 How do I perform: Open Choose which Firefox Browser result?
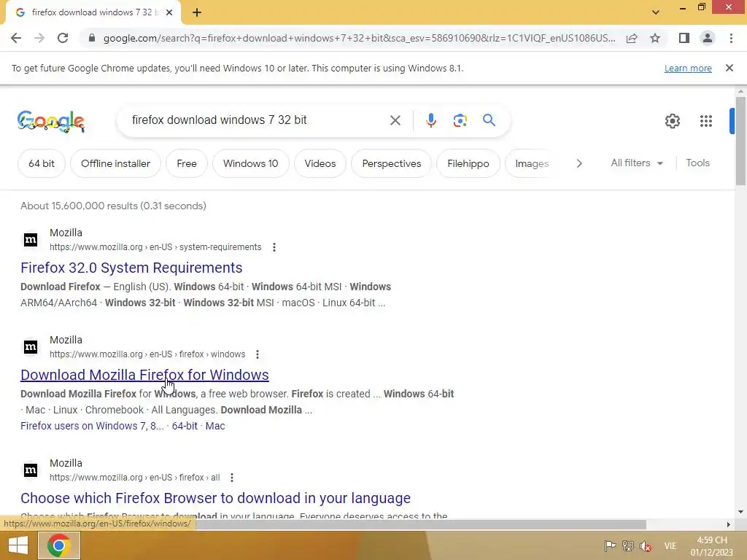(x=215, y=498)
